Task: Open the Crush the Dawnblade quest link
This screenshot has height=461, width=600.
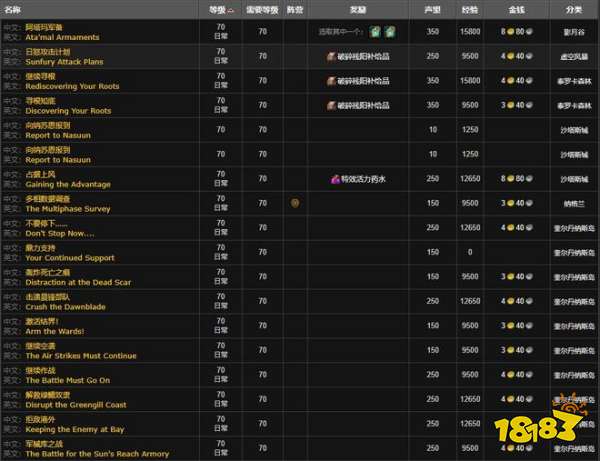Action: pos(68,307)
